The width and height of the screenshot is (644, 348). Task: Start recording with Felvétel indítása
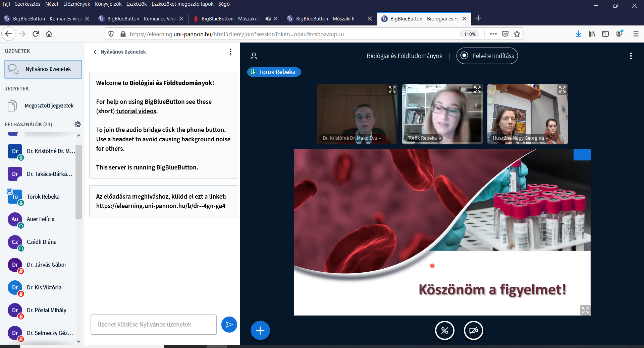[x=487, y=56]
